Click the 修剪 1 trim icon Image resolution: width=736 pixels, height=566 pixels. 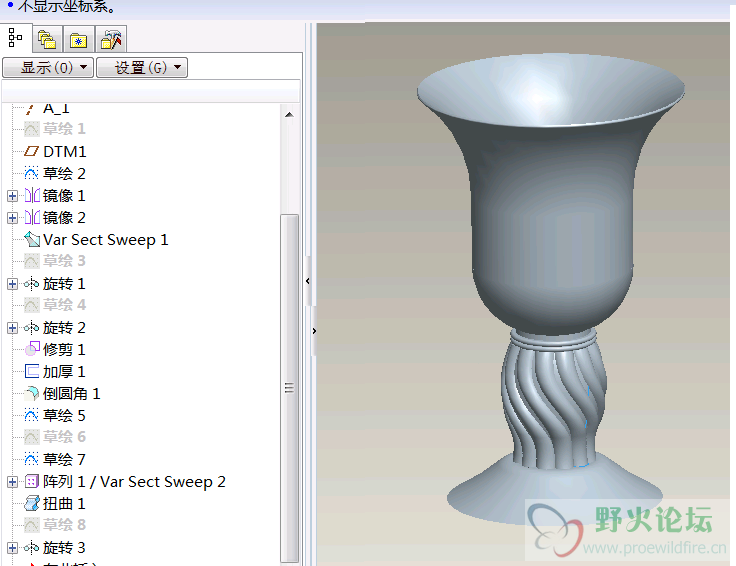coord(32,349)
